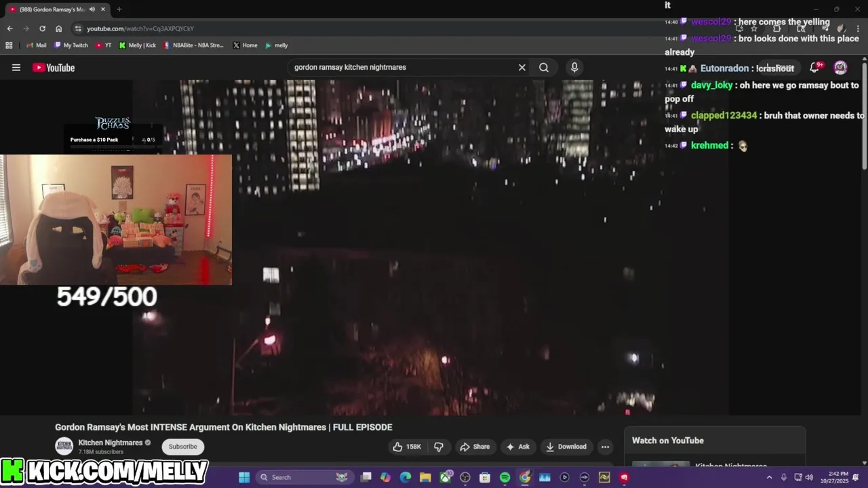868x488 pixels.
Task: Open the clock and date flyout
Action: point(834,477)
